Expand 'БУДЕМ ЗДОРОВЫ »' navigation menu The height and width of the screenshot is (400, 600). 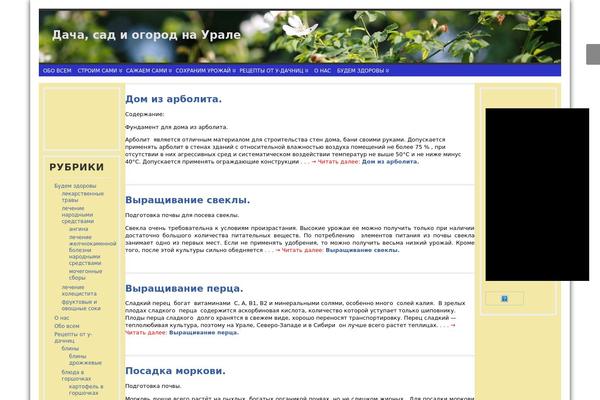[363, 70]
